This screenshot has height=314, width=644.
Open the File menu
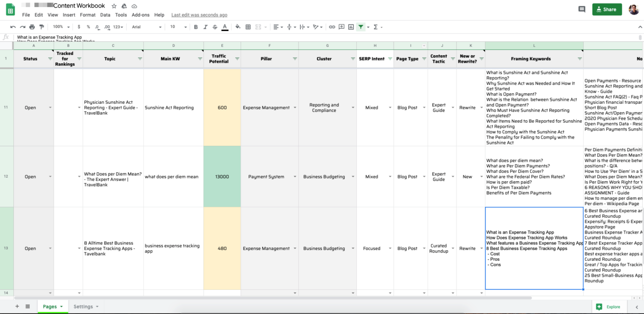(26, 15)
